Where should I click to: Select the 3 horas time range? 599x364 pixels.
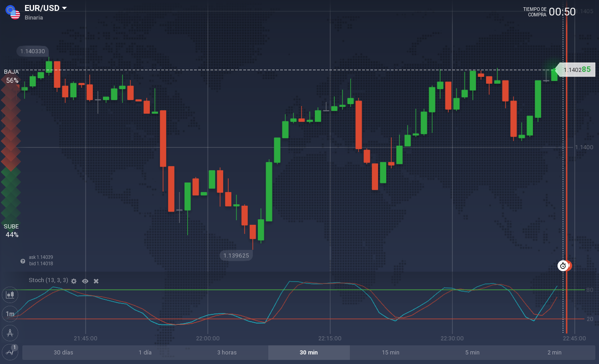coord(227,353)
